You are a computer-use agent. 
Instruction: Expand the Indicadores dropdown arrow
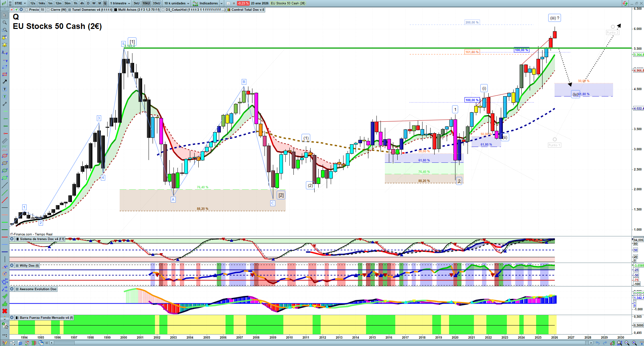(221, 3)
